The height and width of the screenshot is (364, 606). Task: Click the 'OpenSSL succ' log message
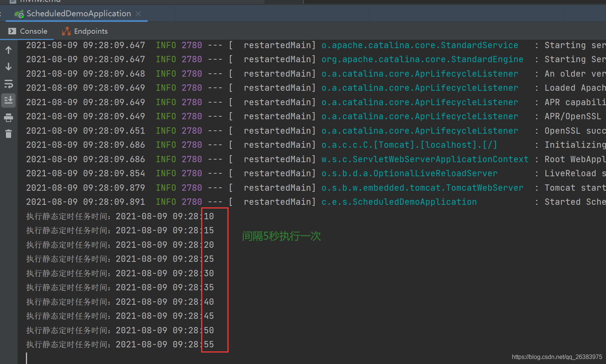(575, 131)
